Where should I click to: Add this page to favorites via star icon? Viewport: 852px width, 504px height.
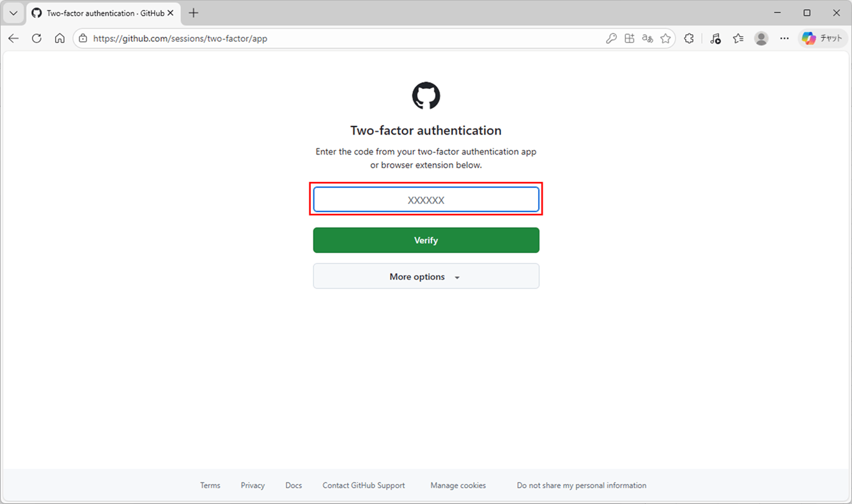(x=665, y=38)
